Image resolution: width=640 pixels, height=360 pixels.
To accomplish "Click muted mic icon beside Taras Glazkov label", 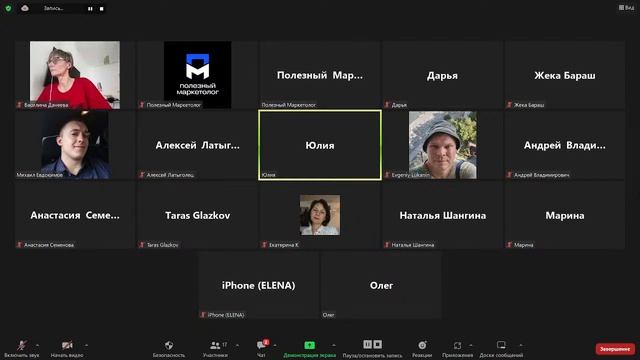I will pyautogui.click(x=142, y=245).
